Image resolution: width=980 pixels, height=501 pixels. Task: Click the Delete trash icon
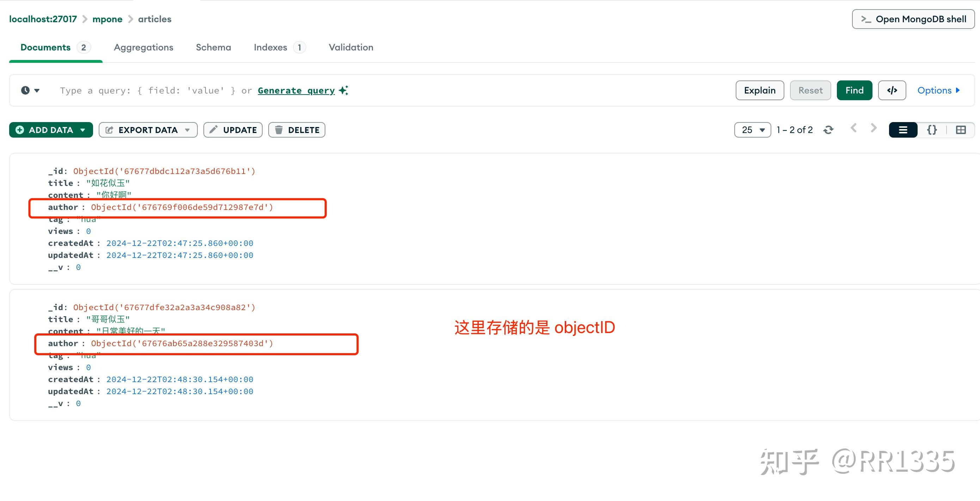(x=279, y=129)
